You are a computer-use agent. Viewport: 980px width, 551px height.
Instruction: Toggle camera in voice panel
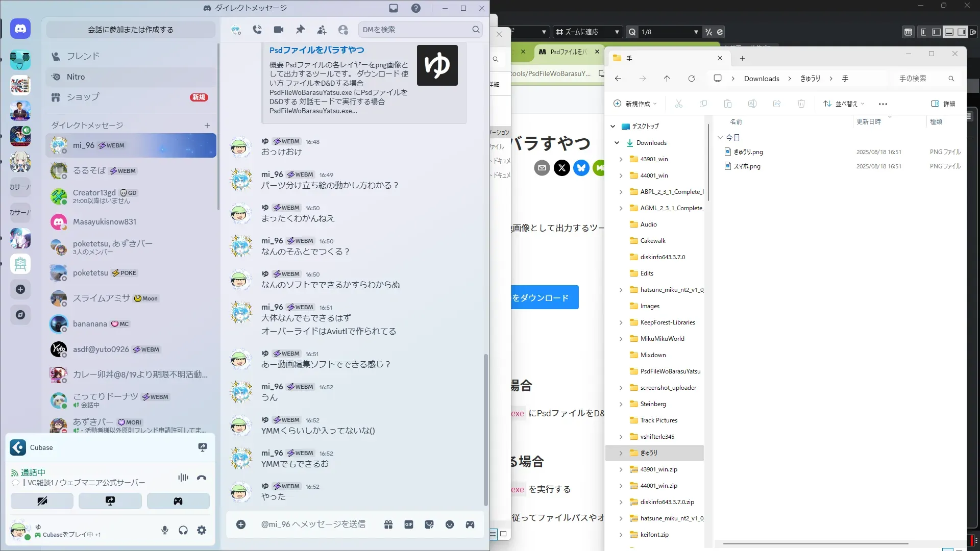pos(42,501)
